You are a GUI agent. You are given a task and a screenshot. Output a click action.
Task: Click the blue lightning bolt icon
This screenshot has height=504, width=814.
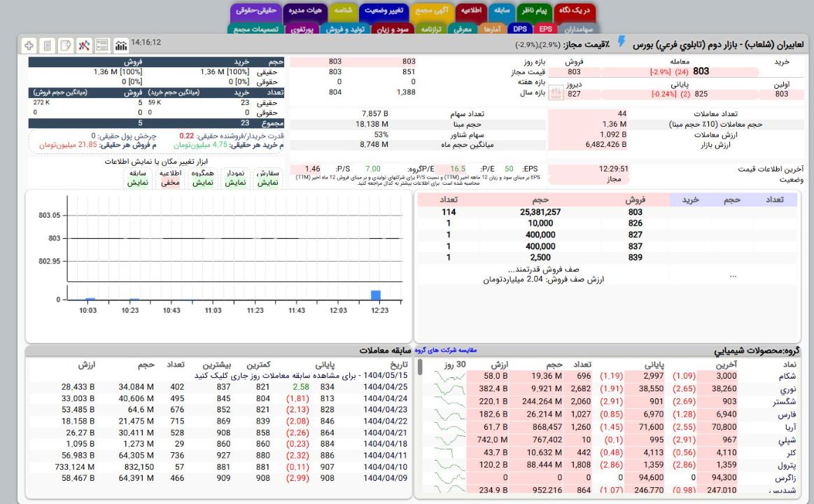(621, 44)
